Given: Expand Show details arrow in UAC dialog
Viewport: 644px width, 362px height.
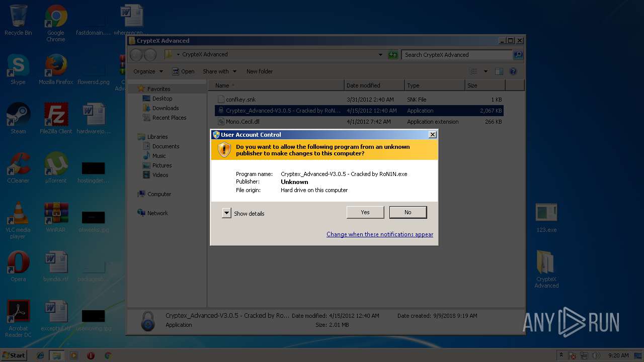Looking at the screenshot, I should tap(226, 213).
